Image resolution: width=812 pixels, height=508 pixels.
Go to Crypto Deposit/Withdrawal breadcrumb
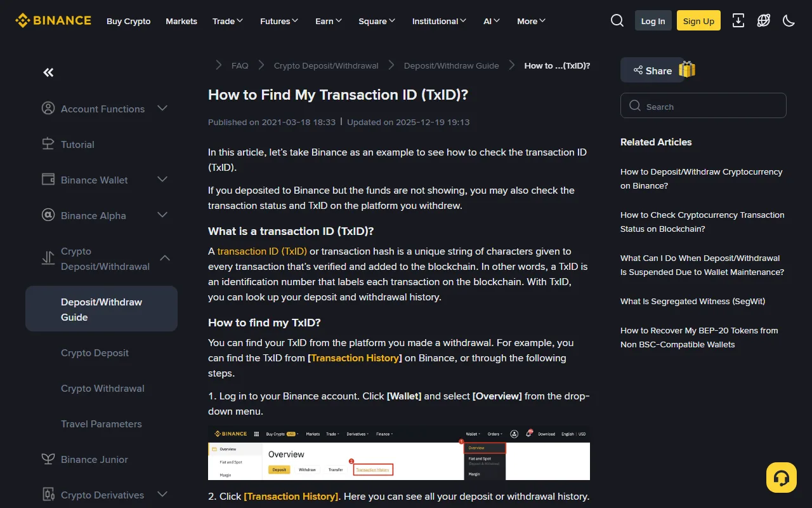[x=326, y=65]
